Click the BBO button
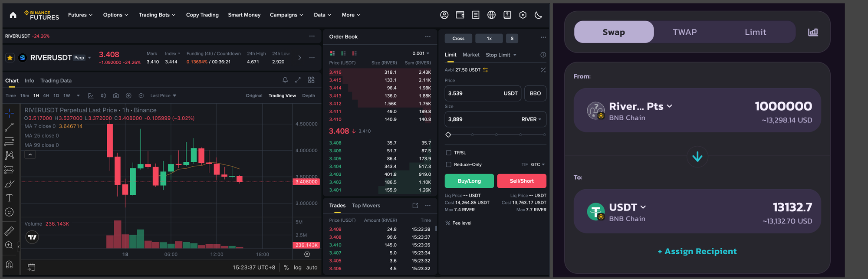Screen dimensions: 868x279 [x=535, y=93]
